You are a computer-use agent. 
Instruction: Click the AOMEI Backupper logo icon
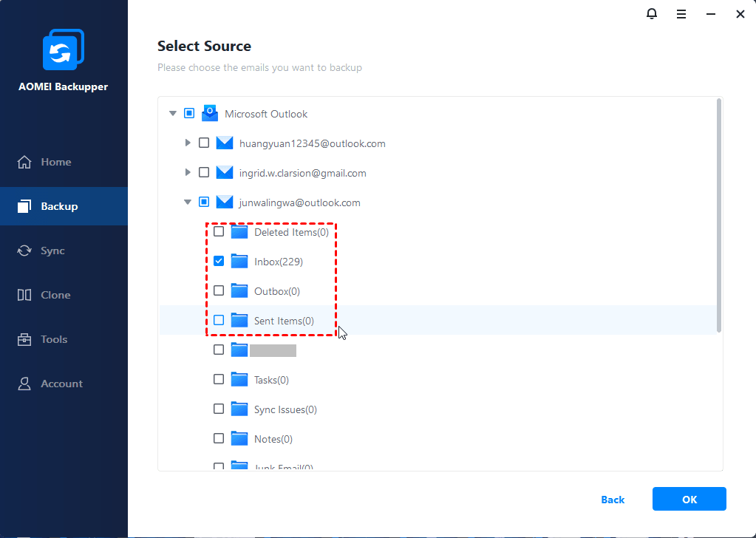click(63, 52)
